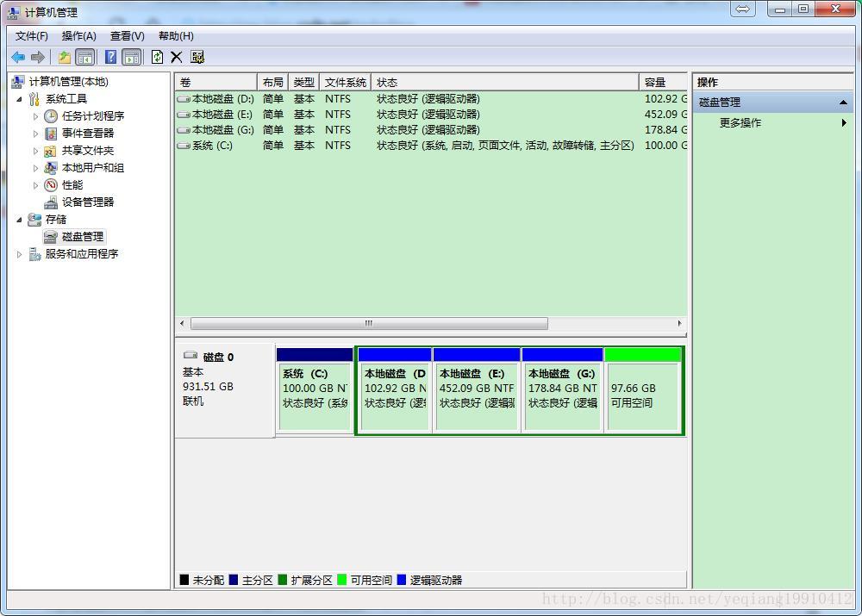Click the 未分配 black legend swatch

[184, 580]
